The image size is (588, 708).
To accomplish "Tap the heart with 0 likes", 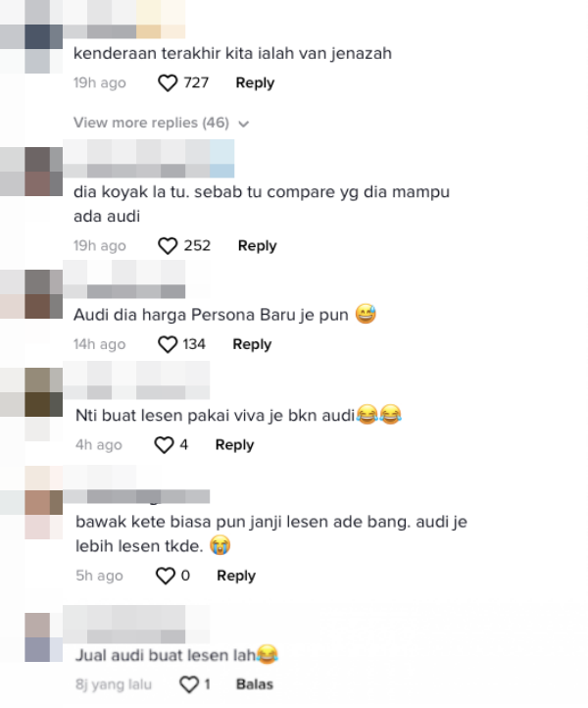I will (x=166, y=577).
